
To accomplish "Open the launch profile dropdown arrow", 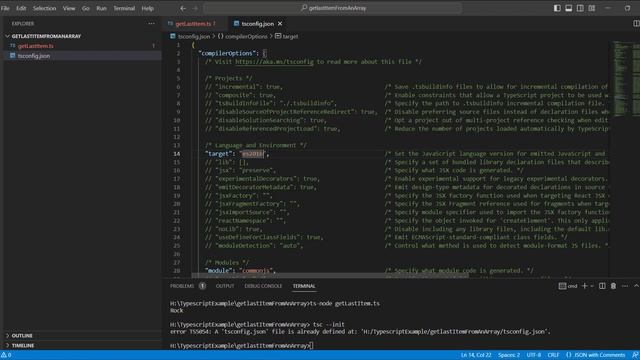I will [x=592, y=286].
